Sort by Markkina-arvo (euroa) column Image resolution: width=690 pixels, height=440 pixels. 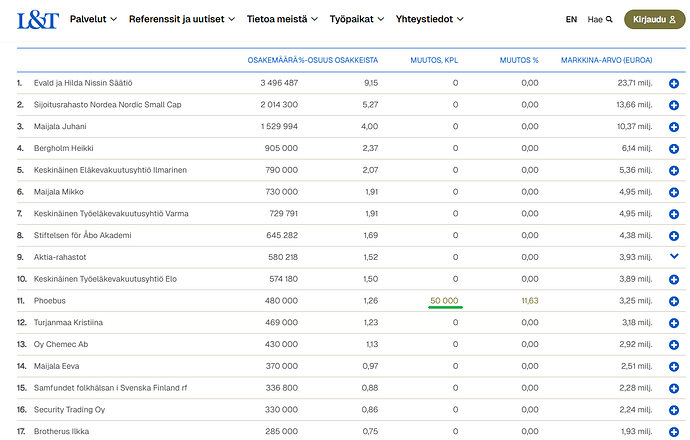click(x=606, y=60)
